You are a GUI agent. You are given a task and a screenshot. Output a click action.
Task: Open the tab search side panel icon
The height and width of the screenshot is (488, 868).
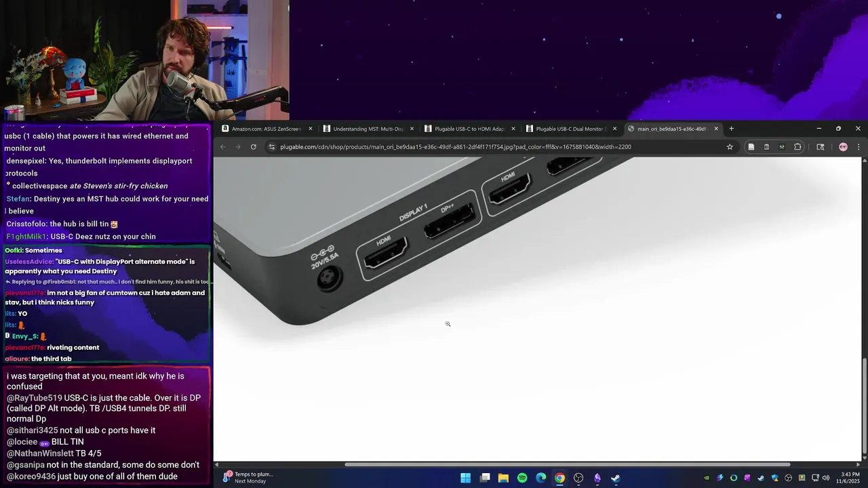tap(820, 146)
